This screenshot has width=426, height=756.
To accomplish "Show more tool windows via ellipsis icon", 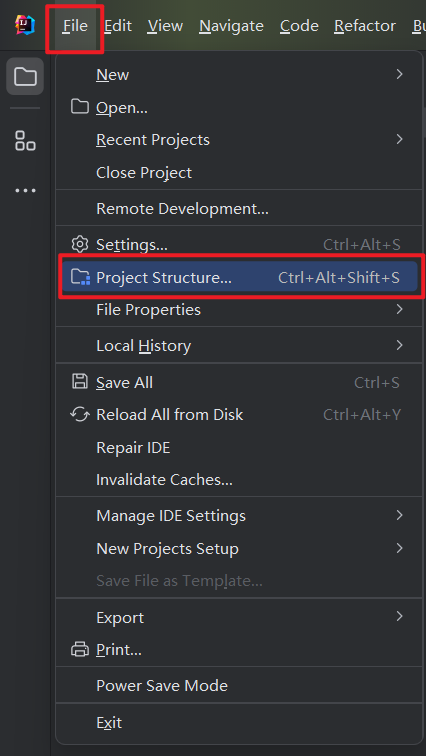I will tap(25, 190).
